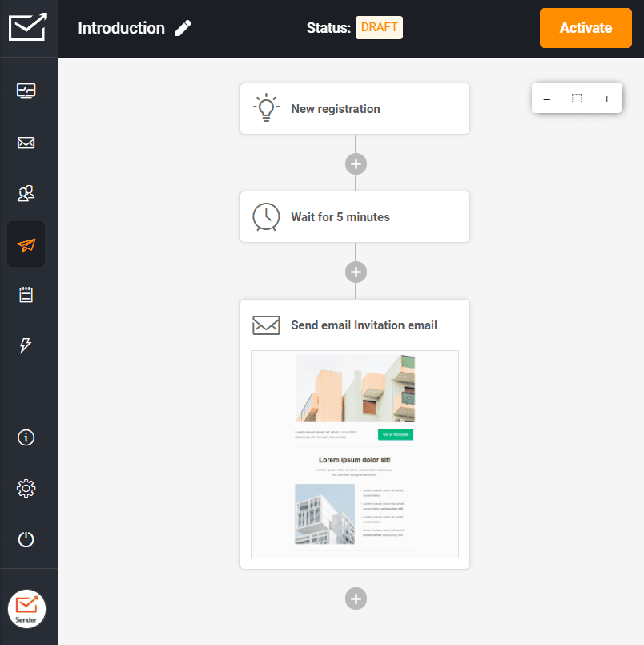
Task: Open the Settings gear in sidebar
Action: click(26, 488)
